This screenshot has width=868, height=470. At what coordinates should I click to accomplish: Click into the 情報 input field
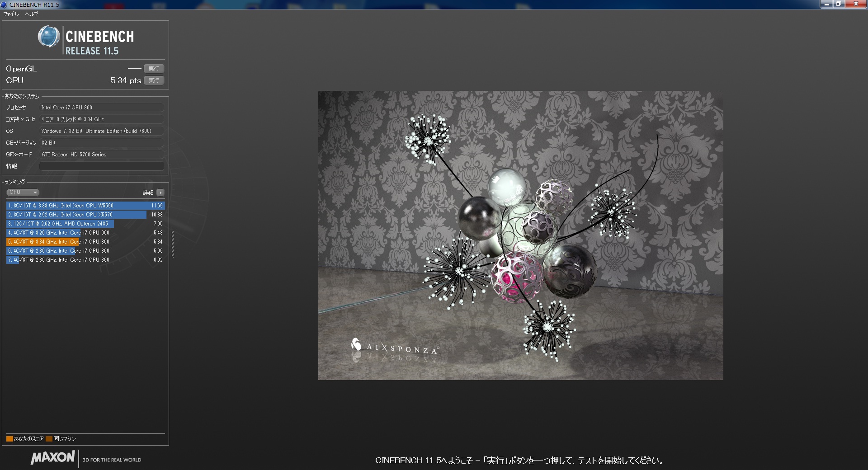coord(102,166)
